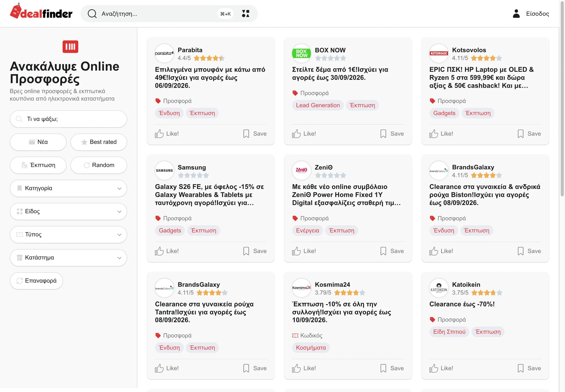Screen dimensions: 565x392
Task: Click Parabita store logo
Action: (164, 53)
